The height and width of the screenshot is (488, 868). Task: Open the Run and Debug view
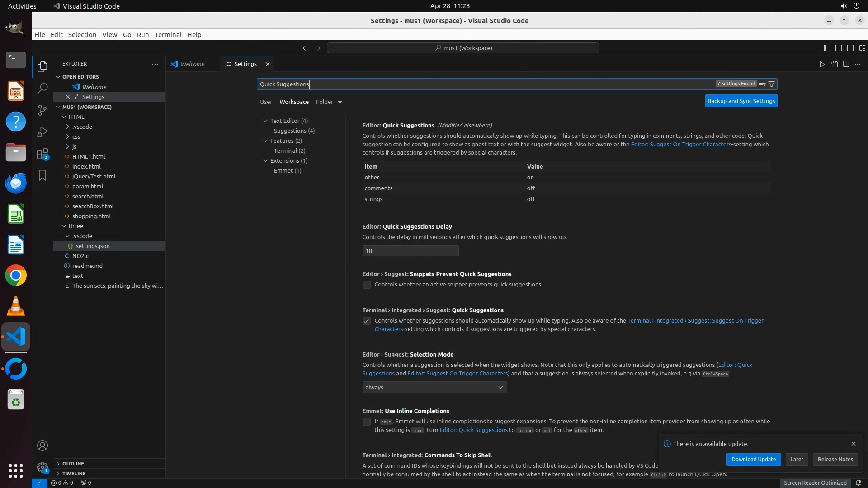coord(42,131)
